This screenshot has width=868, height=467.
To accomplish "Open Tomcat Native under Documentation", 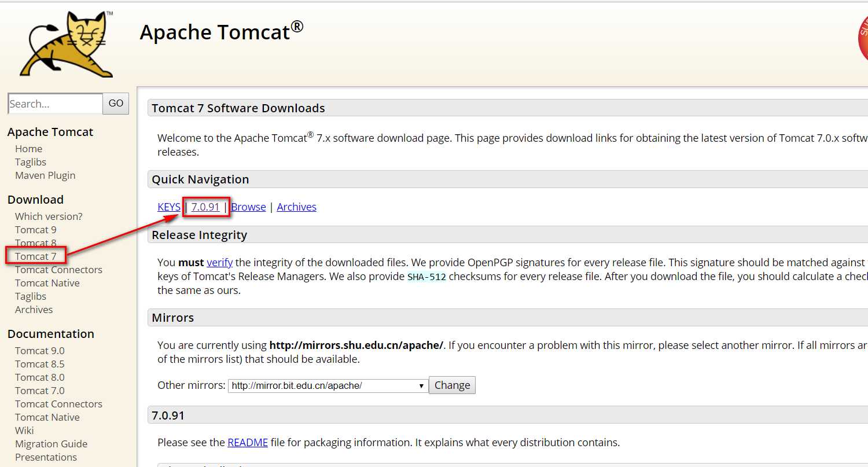I will (47, 417).
